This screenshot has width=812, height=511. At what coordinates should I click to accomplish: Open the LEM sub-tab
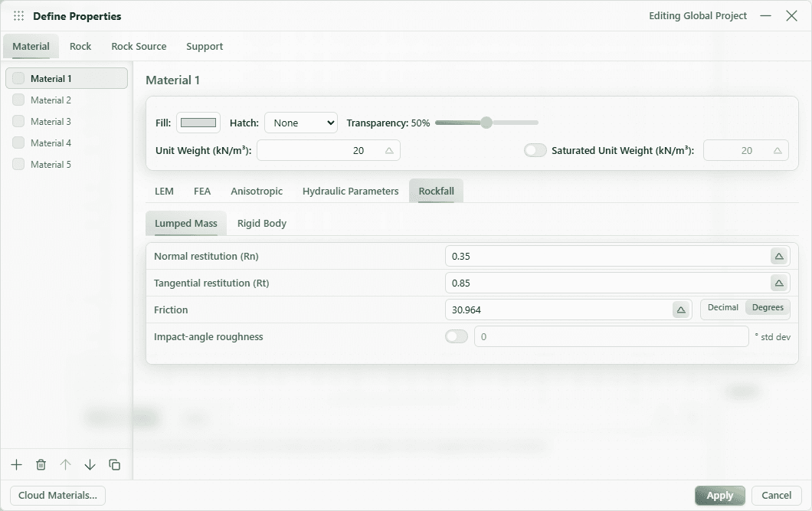pos(164,191)
